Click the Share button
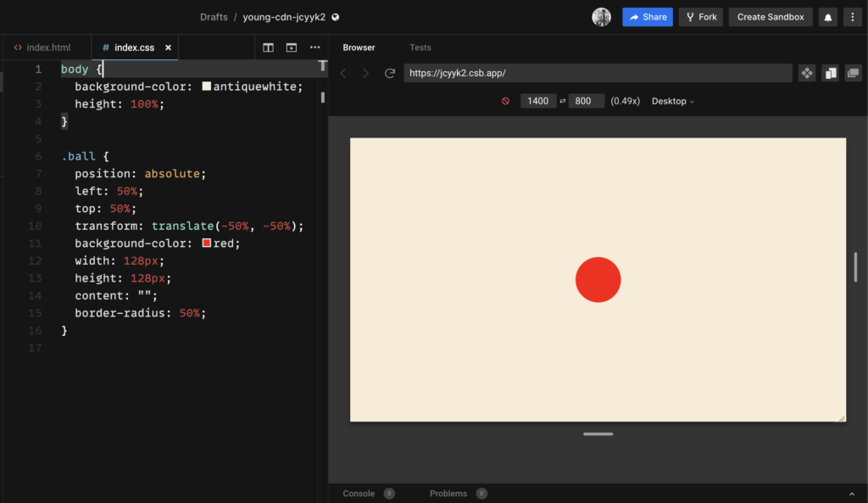The width and height of the screenshot is (868, 503). (648, 17)
